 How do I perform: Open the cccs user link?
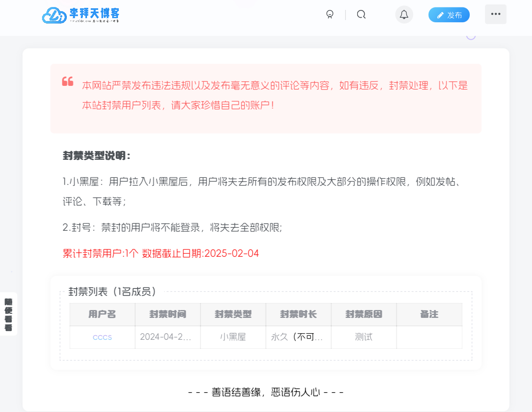click(102, 337)
